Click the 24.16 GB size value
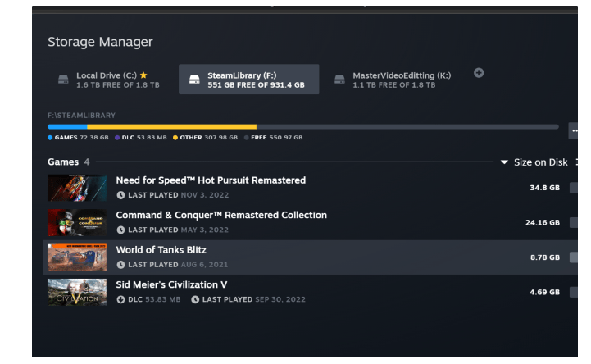This screenshot has width=591, height=364. [543, 223]
